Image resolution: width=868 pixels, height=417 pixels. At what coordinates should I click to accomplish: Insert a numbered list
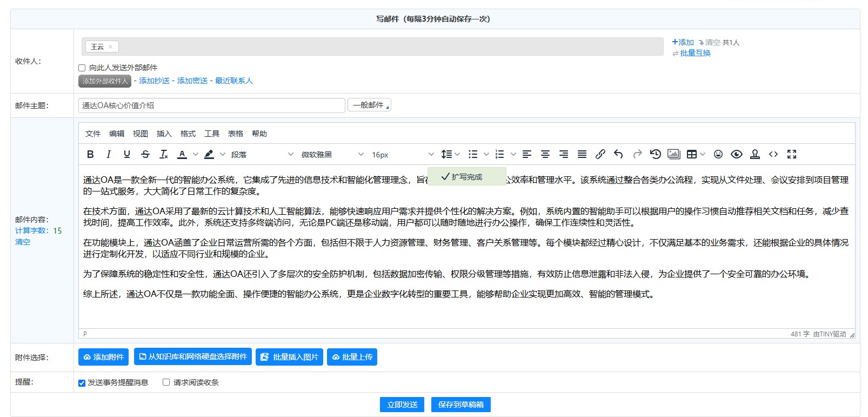tap(500, 154)
